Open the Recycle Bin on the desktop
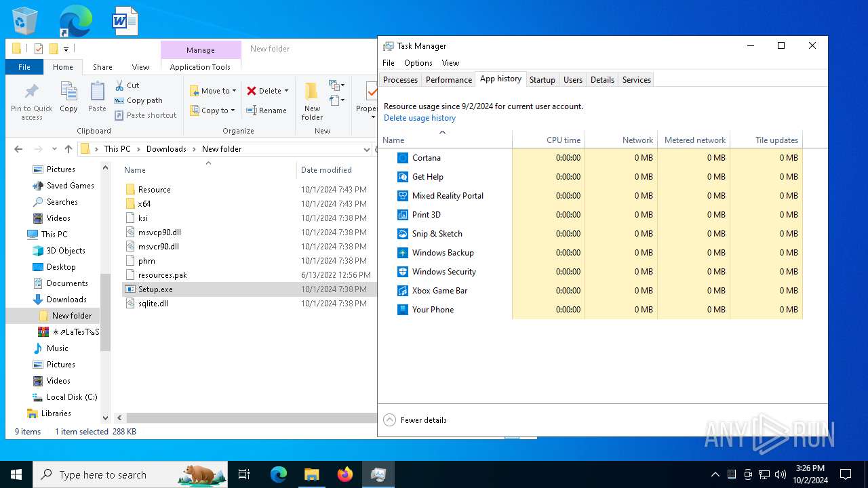The image size is (868, 488). click(25, 21)
